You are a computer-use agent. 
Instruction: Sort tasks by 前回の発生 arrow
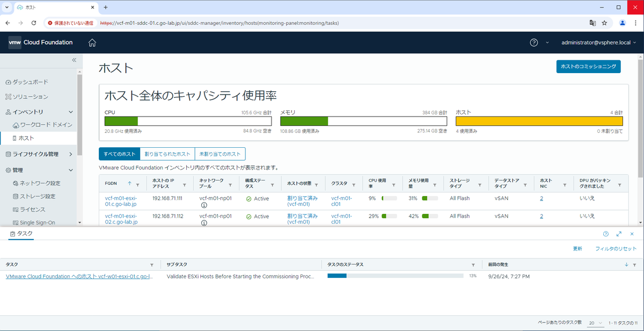point(626,265)
